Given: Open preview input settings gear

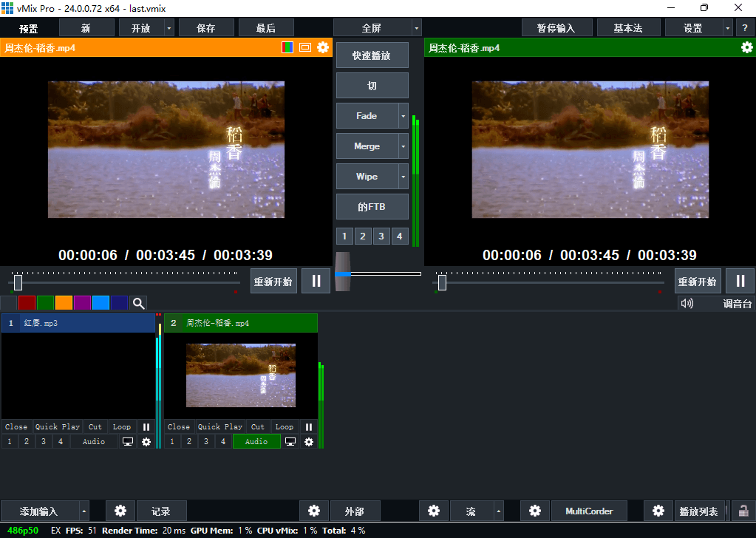Looking at the screenshot, I should point(323,47).
